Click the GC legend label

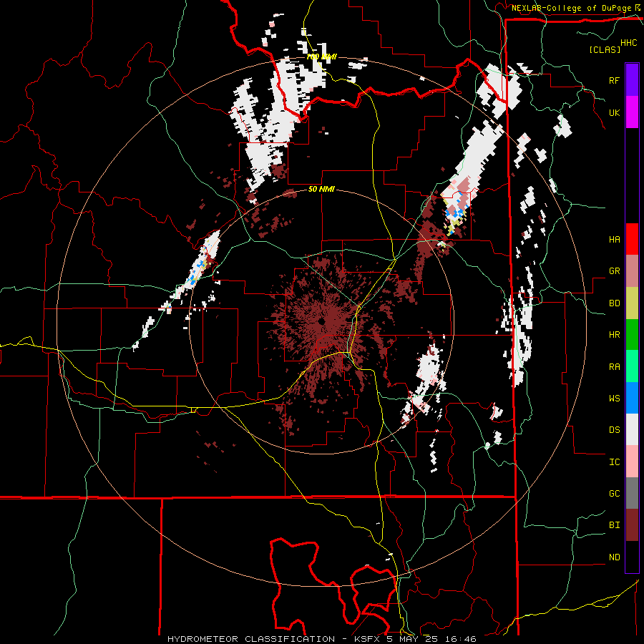pos(614,494)
